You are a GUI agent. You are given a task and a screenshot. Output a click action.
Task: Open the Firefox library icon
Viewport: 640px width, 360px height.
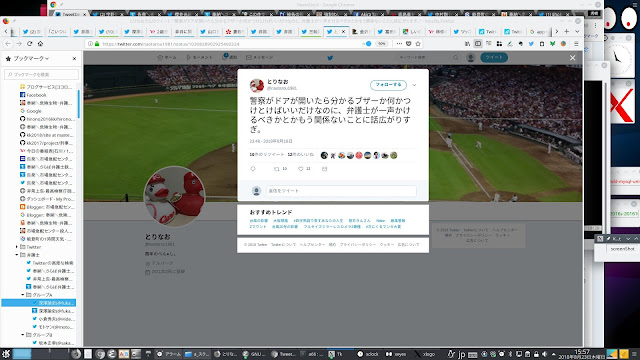[467, 44]
